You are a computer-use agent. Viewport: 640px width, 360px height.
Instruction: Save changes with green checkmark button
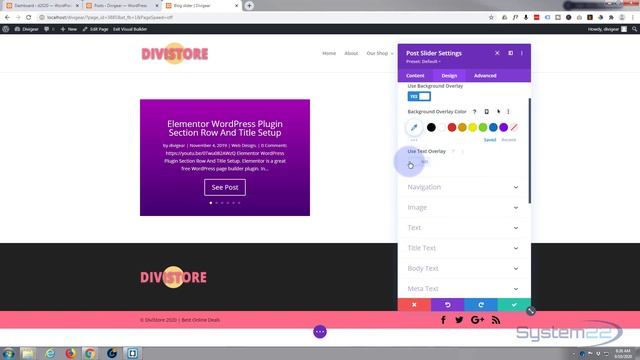click(514, 304)
